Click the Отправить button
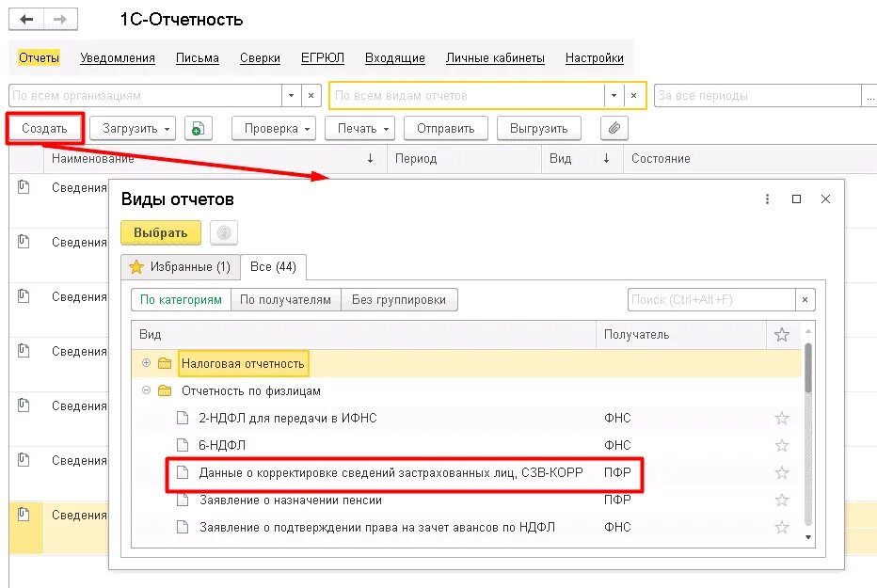 [x=446, y=129]
